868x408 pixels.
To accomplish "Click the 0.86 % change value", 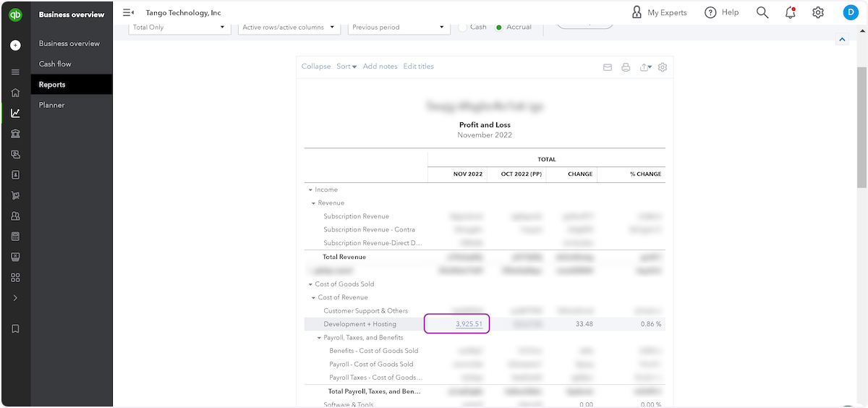I will [651, 324].
